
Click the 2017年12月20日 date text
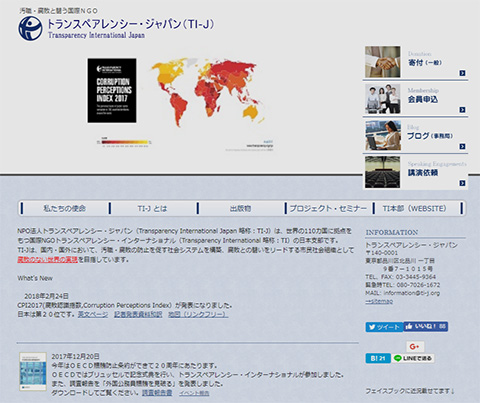[75, 356]
